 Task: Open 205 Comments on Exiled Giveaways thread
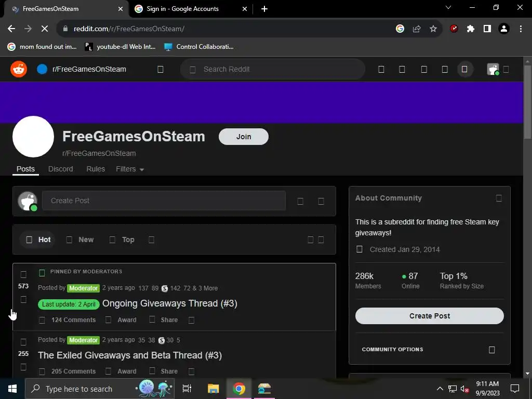[x=68, y=371]
